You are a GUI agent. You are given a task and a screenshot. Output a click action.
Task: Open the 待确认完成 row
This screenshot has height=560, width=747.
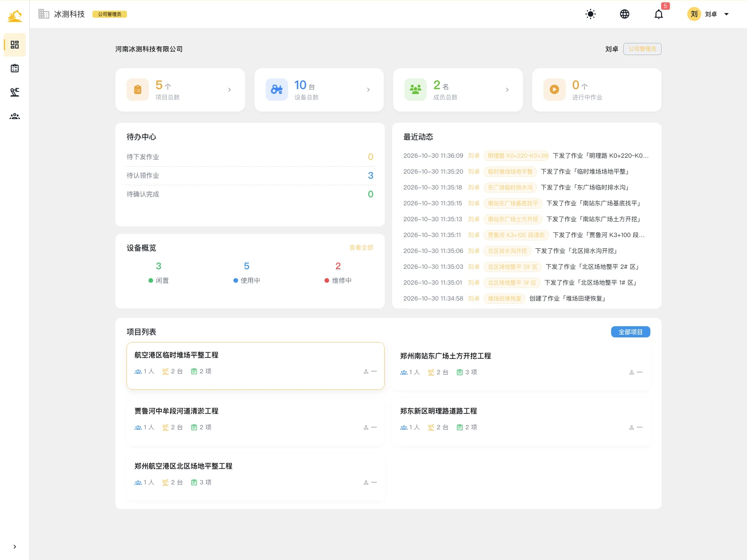pos(250,194)
